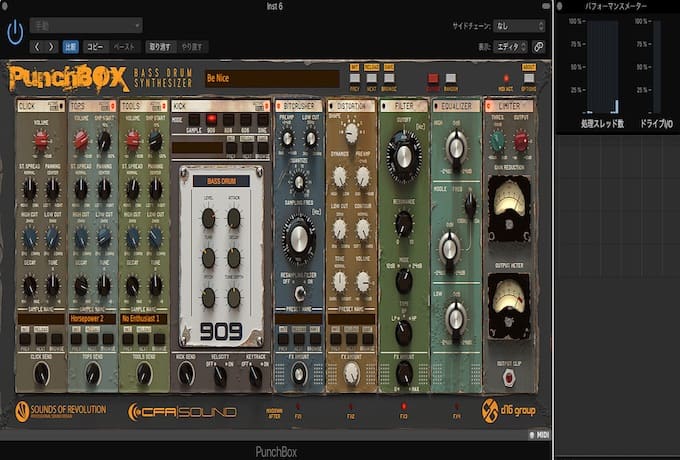Click the RANDOM button

pyautogui.click(x=451, y=78)
